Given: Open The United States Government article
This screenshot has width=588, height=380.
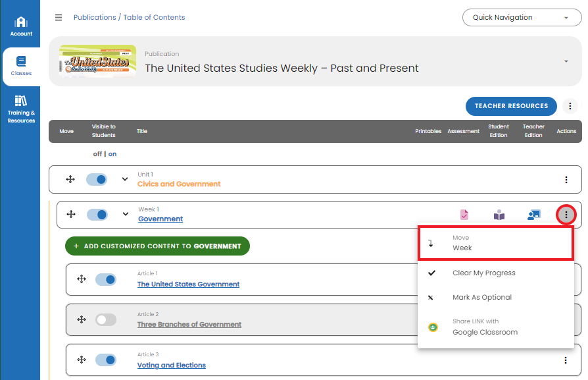Looking at the screenshot, I should pyautogui.click(x=188, y=285).
